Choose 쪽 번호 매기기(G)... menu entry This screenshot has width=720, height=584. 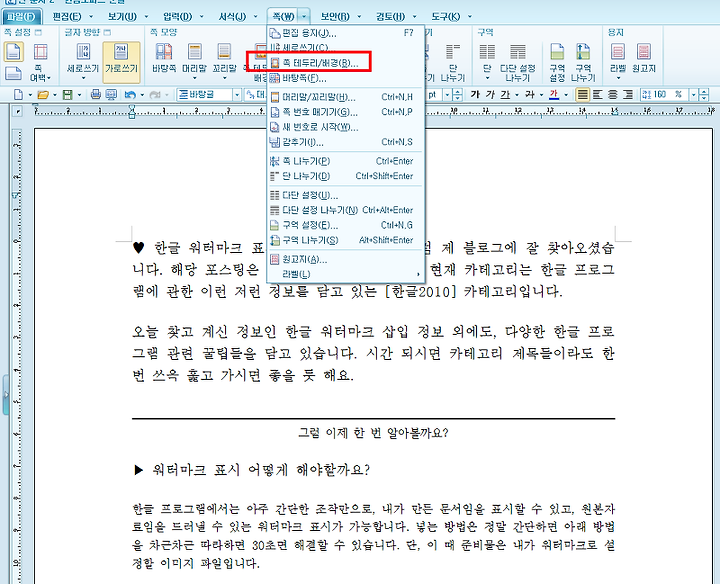[x=345, y=112]
